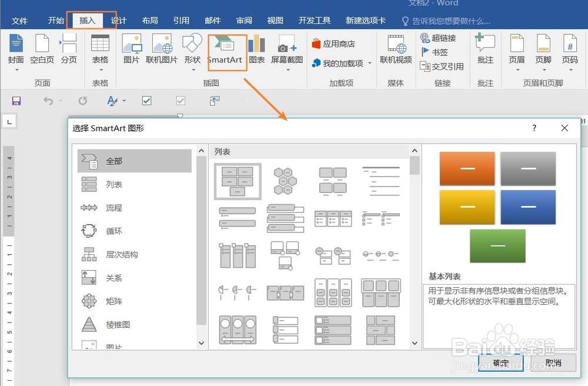Add a comment with 批注
Viewport: 588px width, 386px height.
(x=485, y=49)
